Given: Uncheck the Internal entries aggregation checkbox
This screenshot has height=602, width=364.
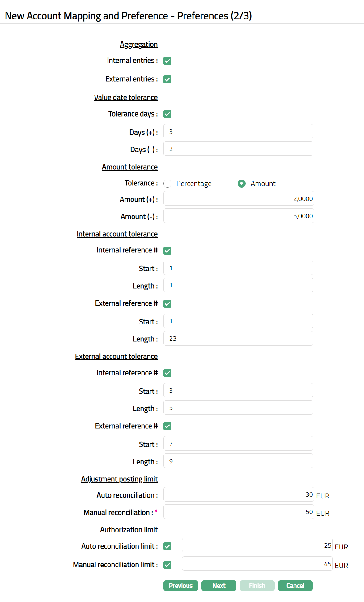Looking at the screenshot, I should (x=167, y=61).
